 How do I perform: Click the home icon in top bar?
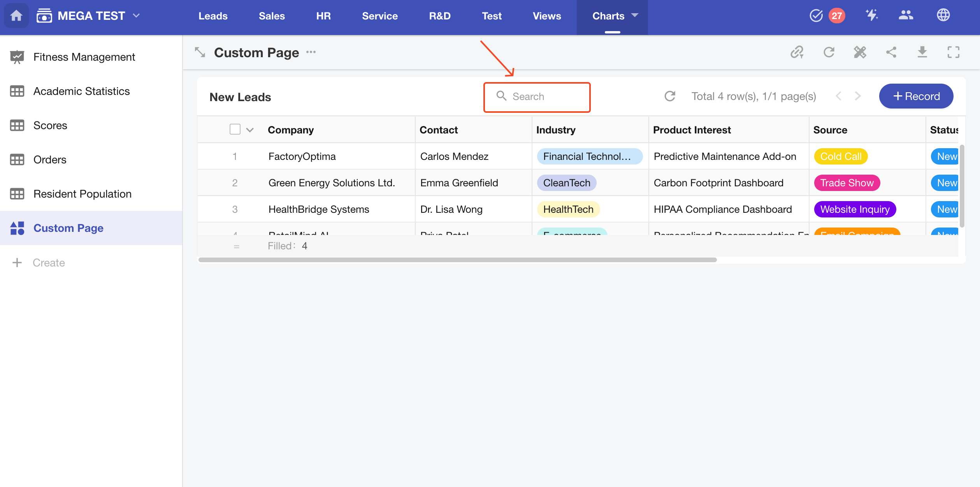pos(16,16)
